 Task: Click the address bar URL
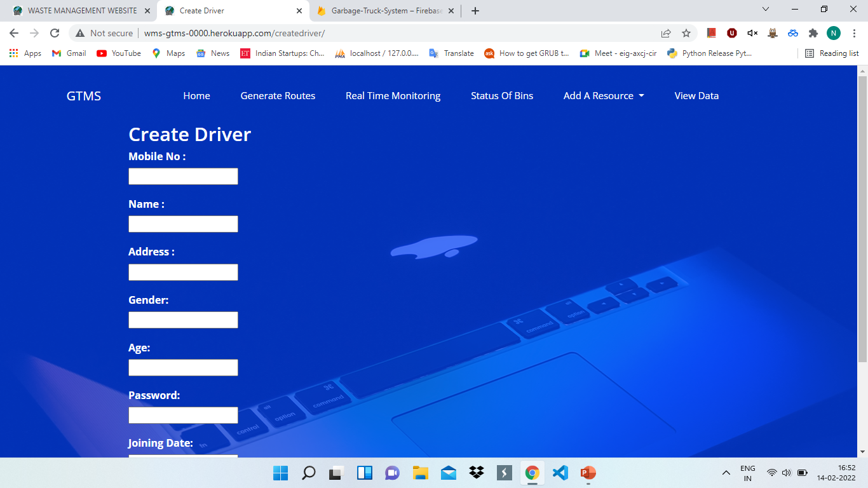point(234,33)
